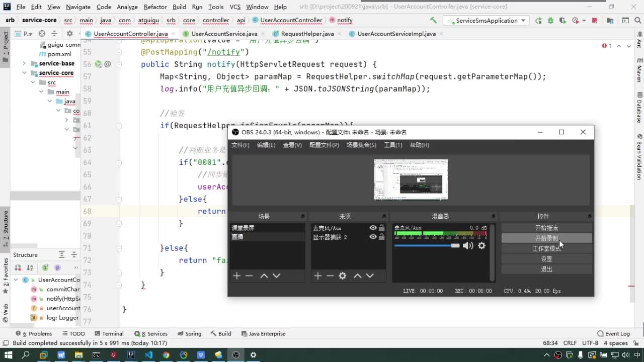Go to next highlighted error arrow
Image resolution: width=644 pixels, height=362 pixels.
[x=630, y=46]
